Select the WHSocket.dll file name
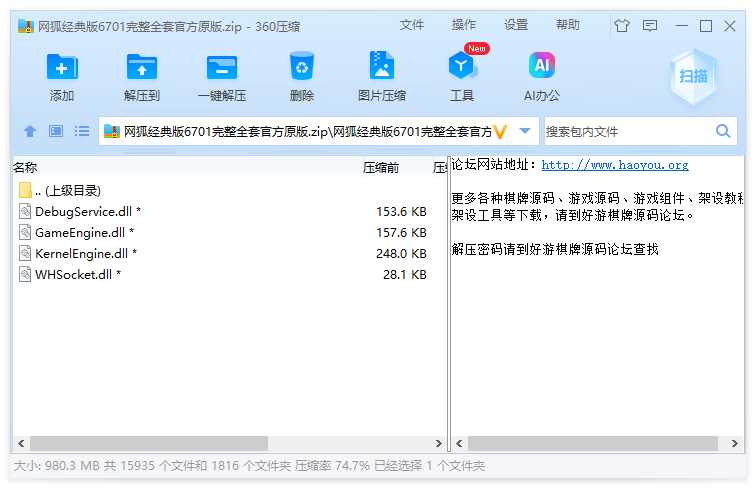Image resolution: width=756 pixels, height=488 pixels. (73, 274)
